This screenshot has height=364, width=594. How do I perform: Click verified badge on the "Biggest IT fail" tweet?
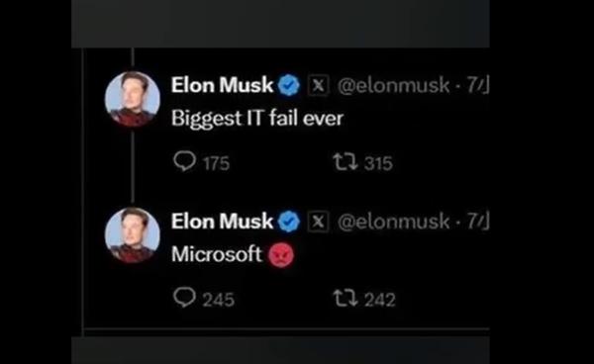[289, 85]
